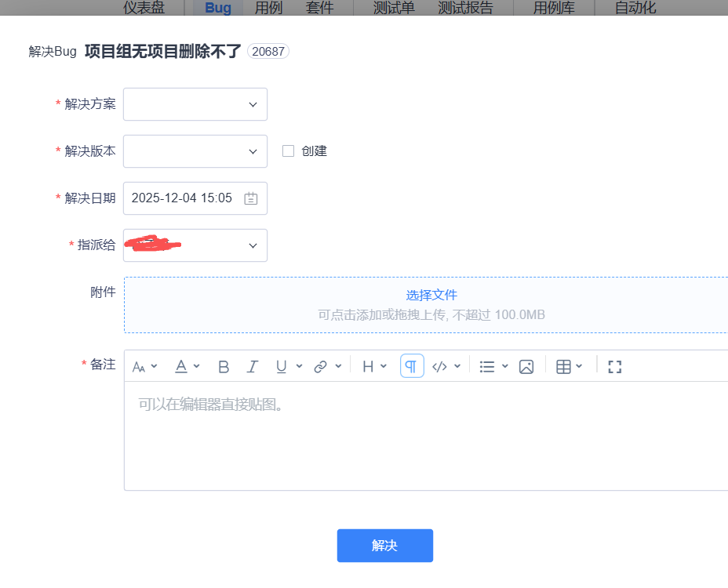
Task: Click the underline formatting icon
Action: point(281,366)
